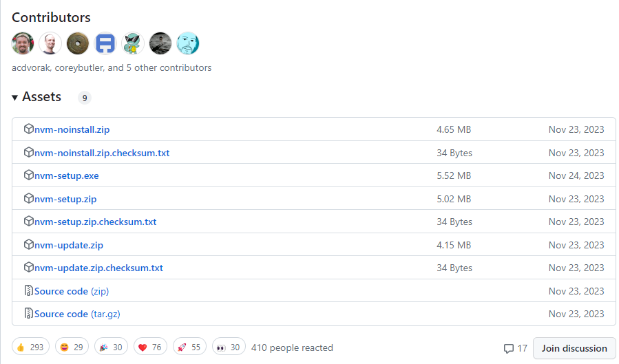The image size is (619, 364).
Task: Toggle the eyes reaction with 30
Action: point(229,347)
